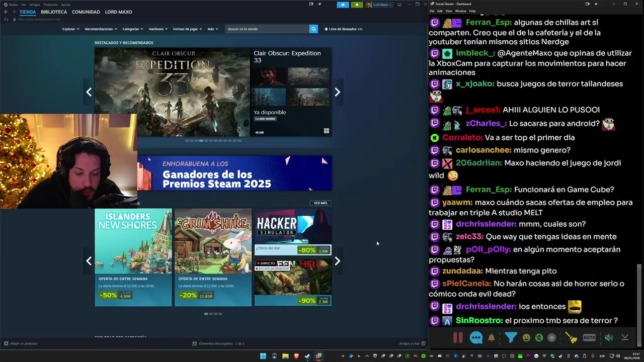Open Lista de deseos wishlist
The width and height of the screenshot is (644, 362).
click(x=344, y=29)
